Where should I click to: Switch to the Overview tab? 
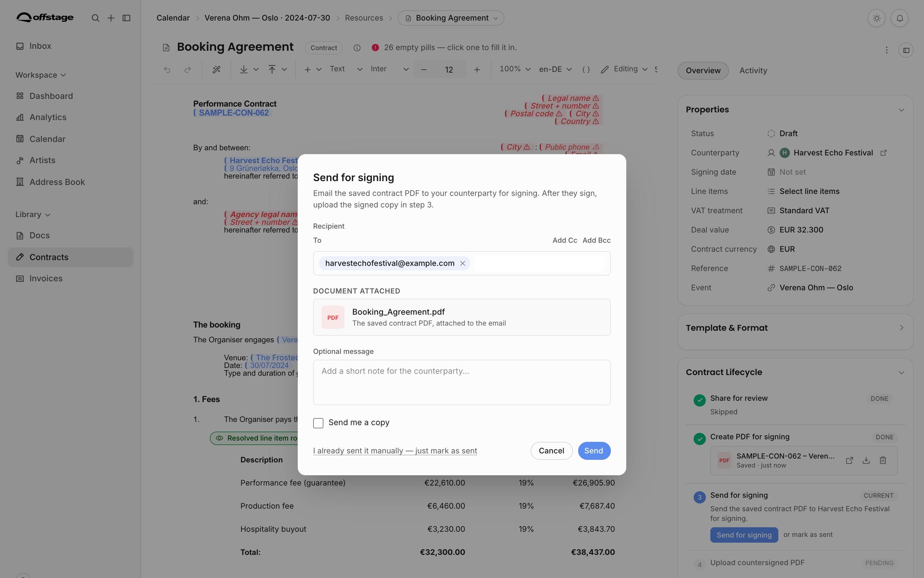(703, 70)
